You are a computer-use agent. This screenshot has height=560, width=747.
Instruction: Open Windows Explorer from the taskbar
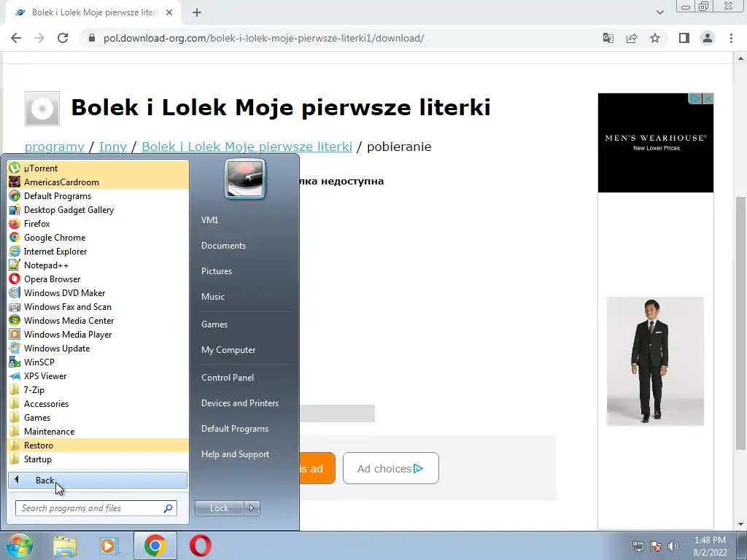[x=65, y=545]
